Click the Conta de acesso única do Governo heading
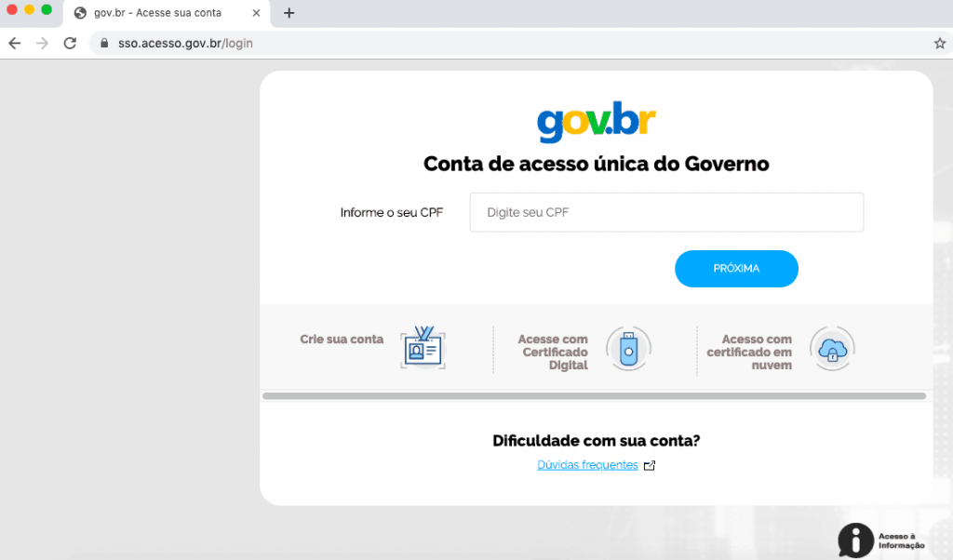This screenshot has height=560, width=953. pyautogui.click(x=597, y=164)
